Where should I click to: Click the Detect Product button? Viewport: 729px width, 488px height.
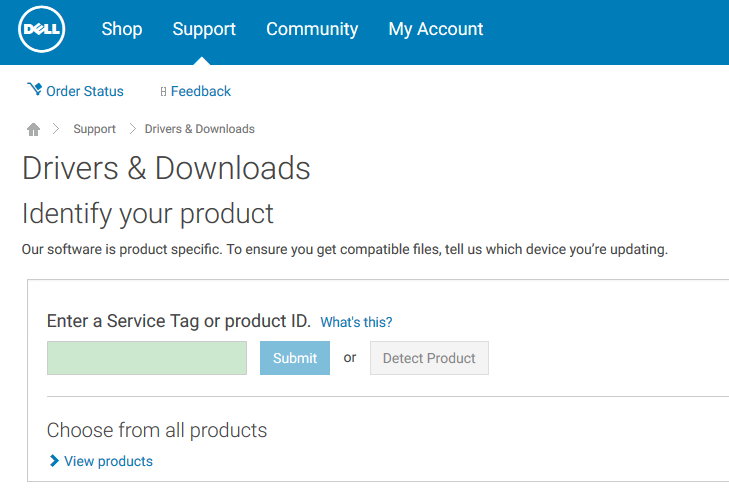(x=429, y=358)
